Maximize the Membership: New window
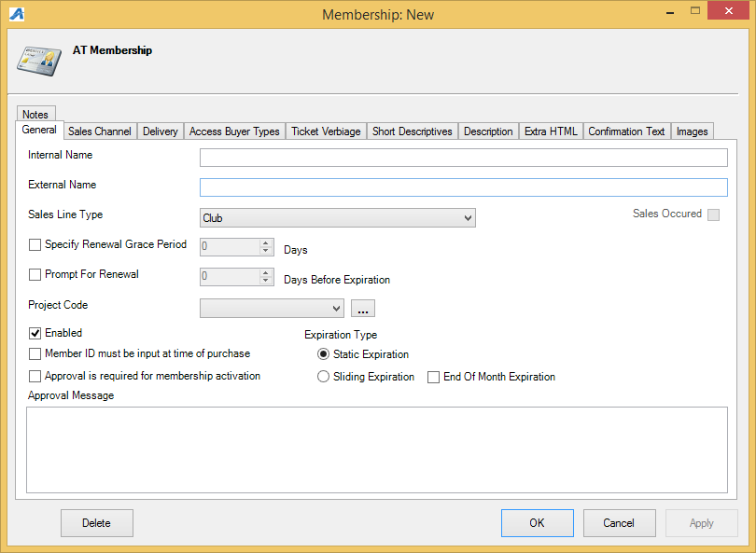Screen dimensions: 756x553 tap(694, 10)
